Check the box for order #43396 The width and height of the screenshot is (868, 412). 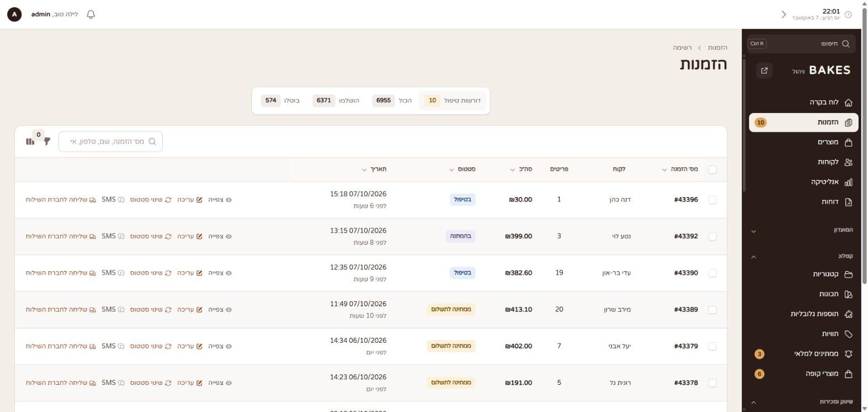point(712,200)
